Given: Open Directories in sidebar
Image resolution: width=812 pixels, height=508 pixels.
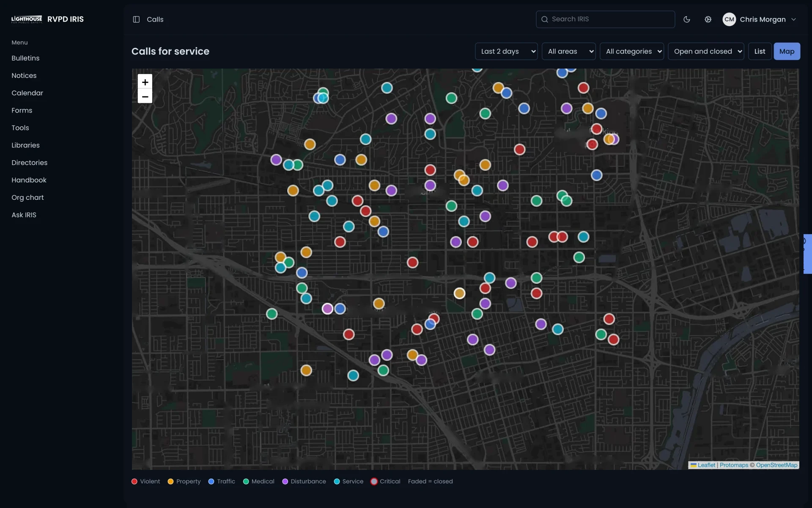Looking at the screenshot, I should coord(30,163).
